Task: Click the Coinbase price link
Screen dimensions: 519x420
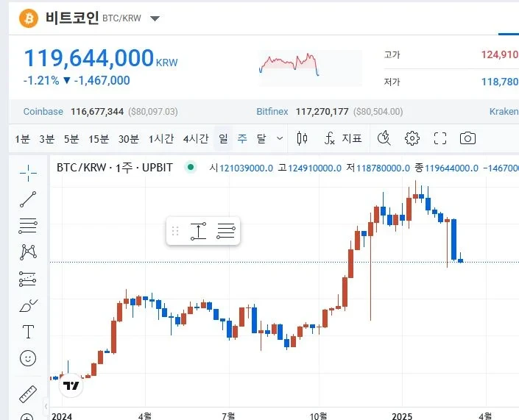Action: tap(43, 112)
